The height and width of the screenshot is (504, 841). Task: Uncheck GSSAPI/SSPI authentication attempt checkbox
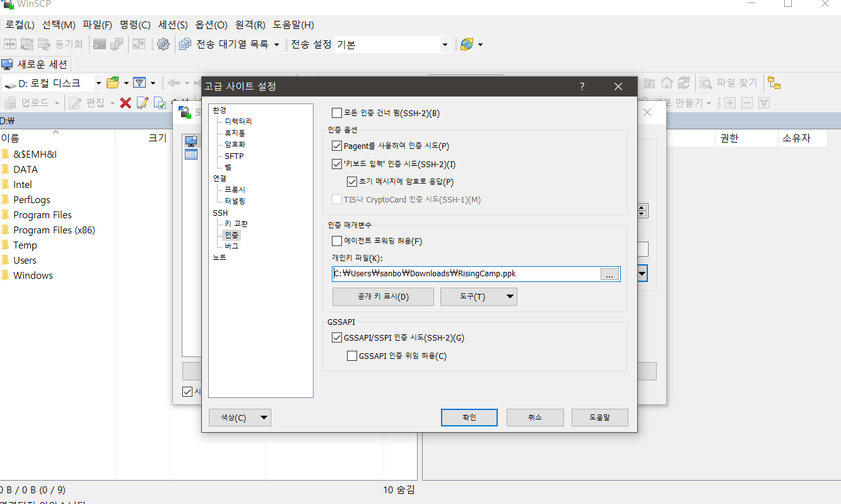337,338
